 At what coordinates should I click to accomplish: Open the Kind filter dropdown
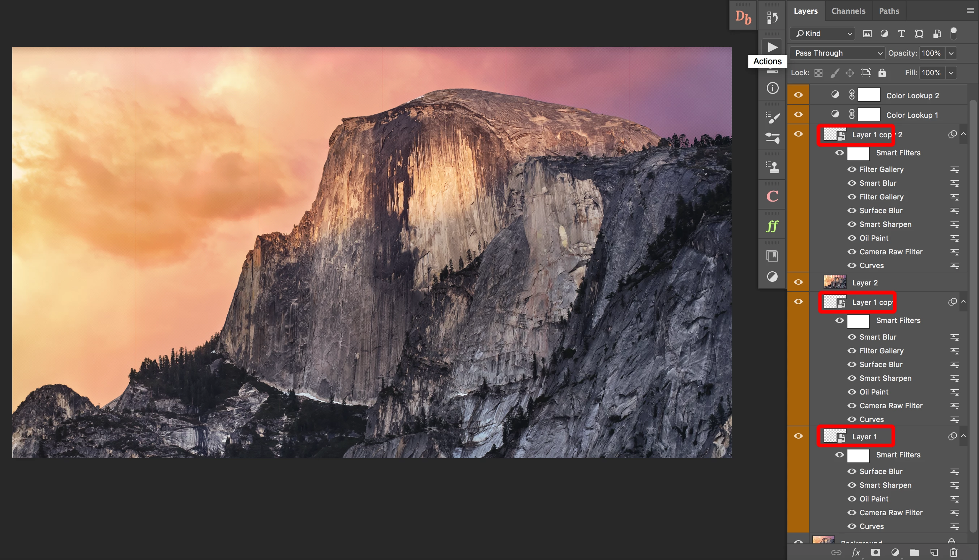(823, 34)
